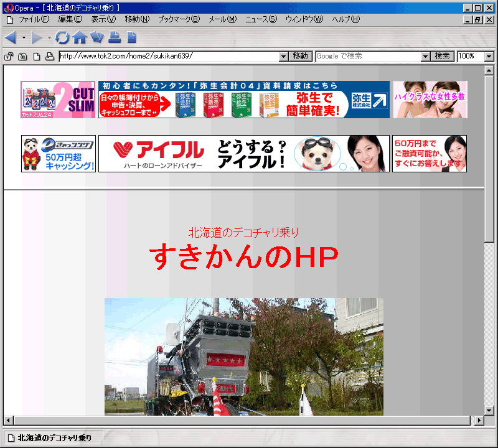Open the Back history dropdown arrow
The height and width of the screenshot is (448, 498).
click(x=24, y=38)
